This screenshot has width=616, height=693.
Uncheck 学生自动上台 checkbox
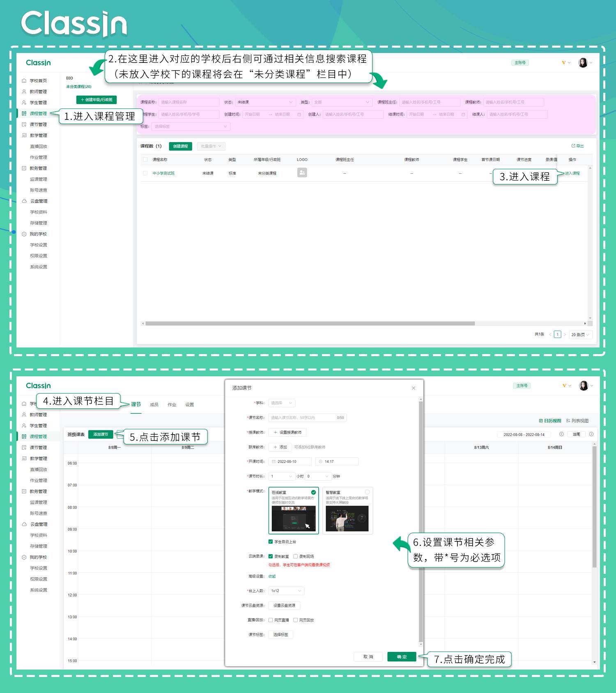(x=271, y=541)
